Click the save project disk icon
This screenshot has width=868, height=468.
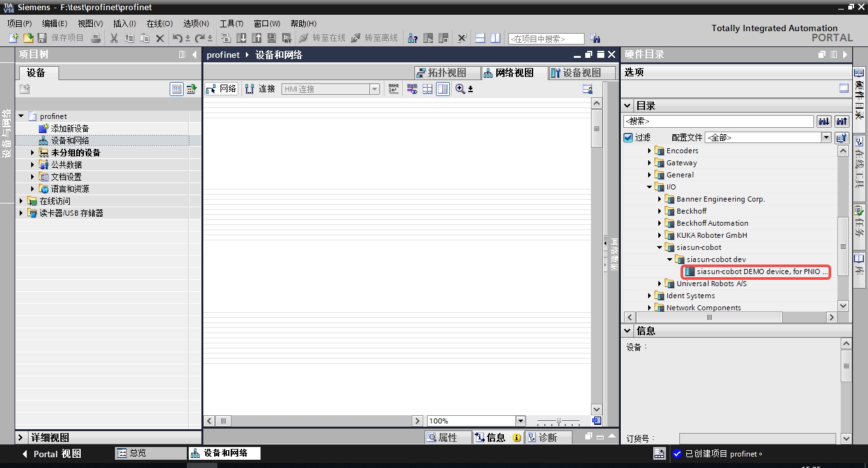pyautogui.click(x=43, y=38)
